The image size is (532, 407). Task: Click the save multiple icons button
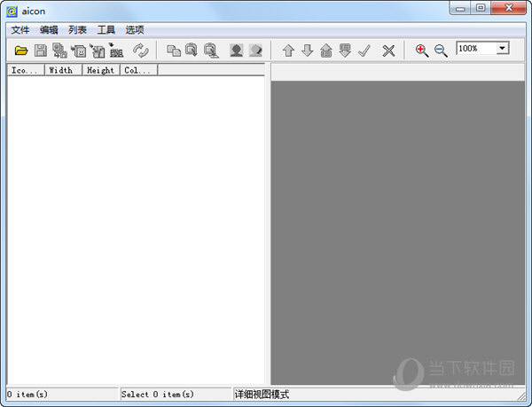tap(59, 51)
